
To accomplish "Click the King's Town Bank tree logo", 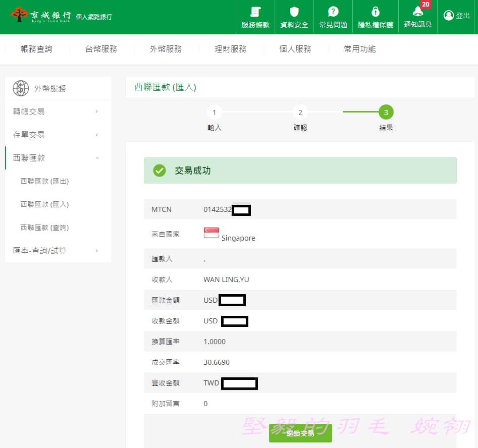I will [19, 16].
